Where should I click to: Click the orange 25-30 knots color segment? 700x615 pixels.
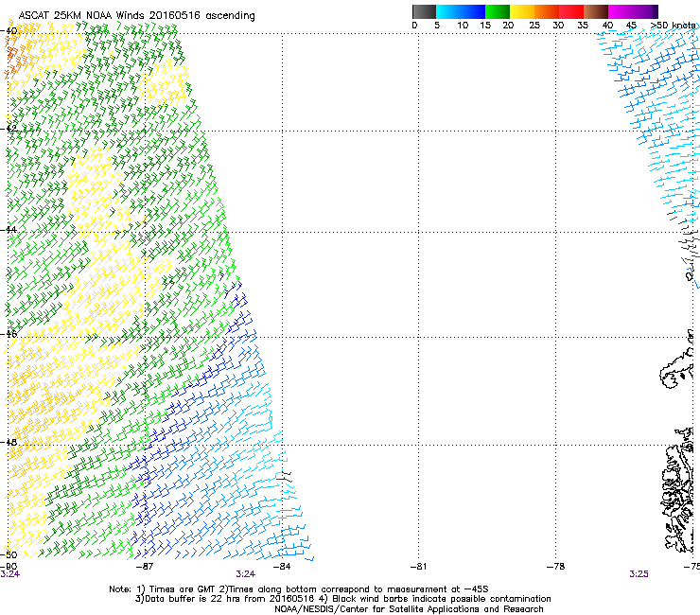pos(547,11)
